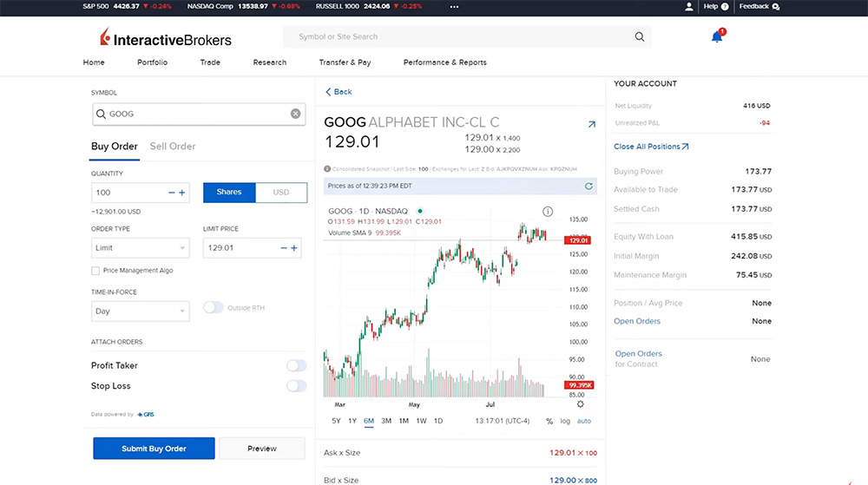
Task: Click the NASDAQ Comp ticker entry
Action: [244, 7]
